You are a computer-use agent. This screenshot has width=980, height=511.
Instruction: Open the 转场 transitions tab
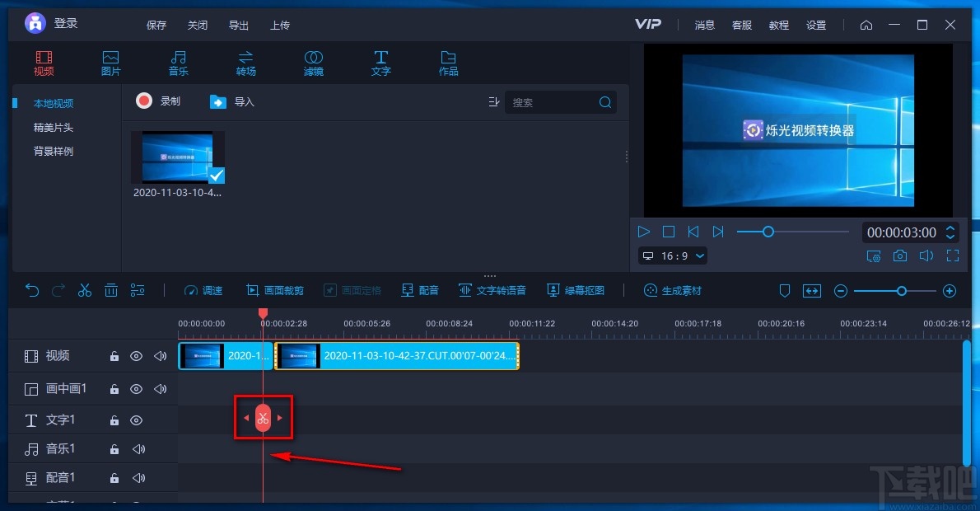pyautogui.click(x=245, y=63)
